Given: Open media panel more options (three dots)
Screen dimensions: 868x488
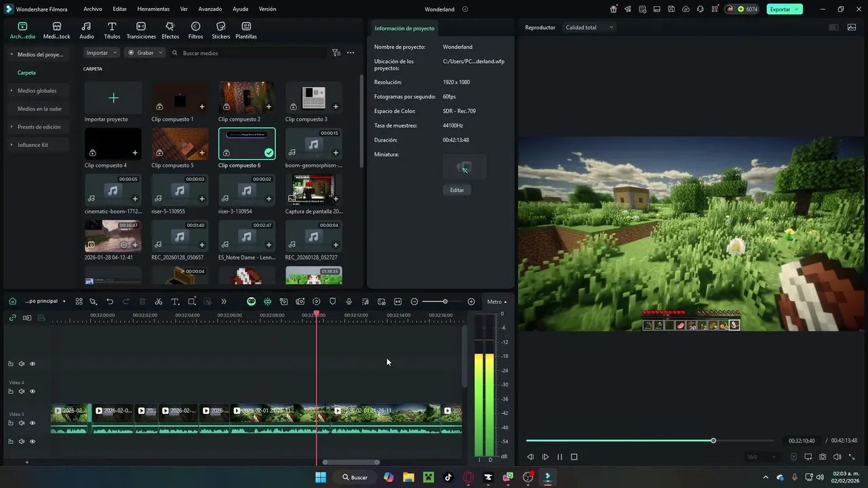Looking at the screenshot, I should (351, 53).
